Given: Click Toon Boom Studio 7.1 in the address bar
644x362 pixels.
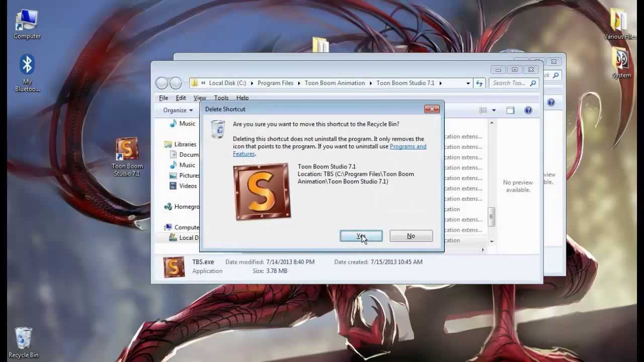Looking at the screenshot, I should tap(405, 83).
